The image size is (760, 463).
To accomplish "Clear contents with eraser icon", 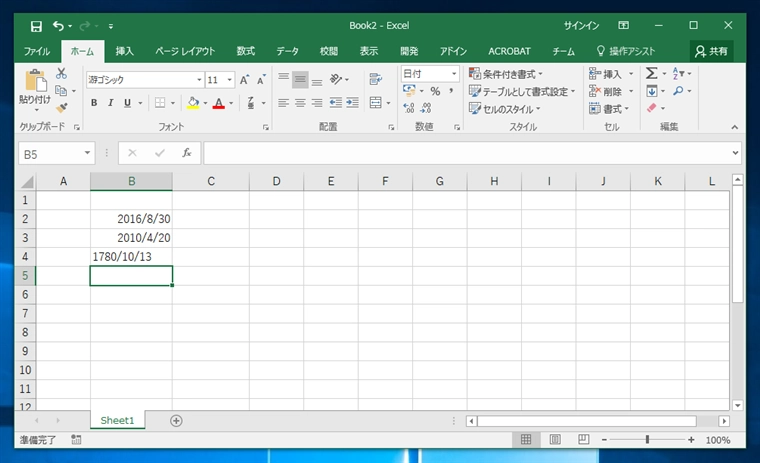I will coord(652,108).
